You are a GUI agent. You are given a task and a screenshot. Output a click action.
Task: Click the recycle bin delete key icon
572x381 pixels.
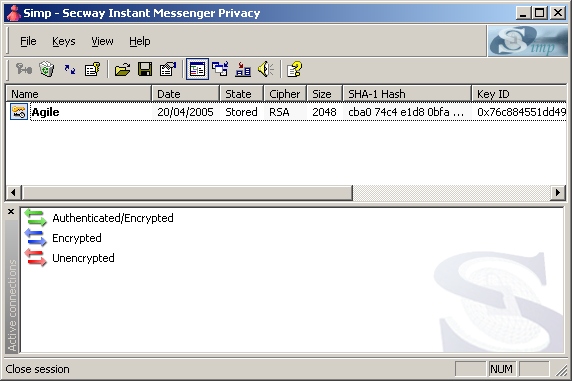[47, 69]
